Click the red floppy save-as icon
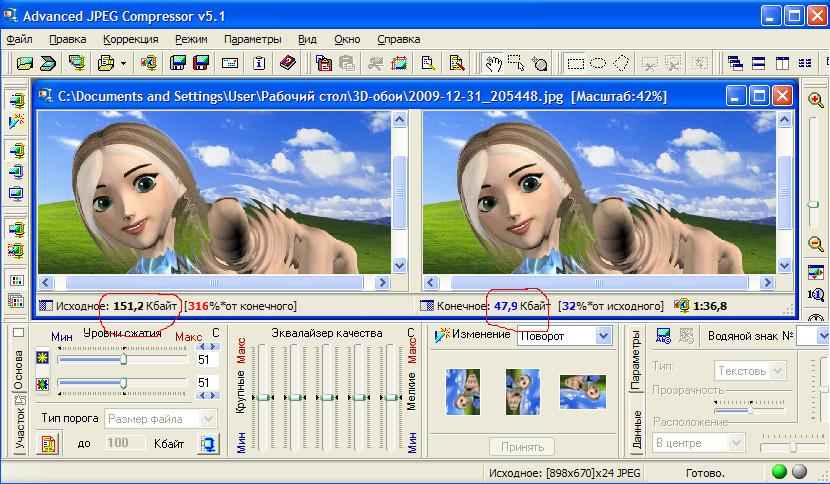The width and height of the screenshot is (830, 484). pyautogui.click(x=201, y=64)
